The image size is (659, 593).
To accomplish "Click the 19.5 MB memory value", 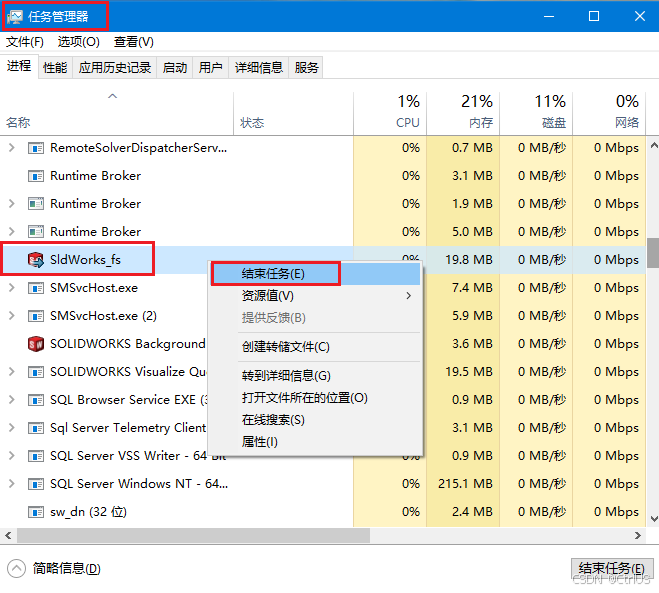I will (x=469, y=372).
